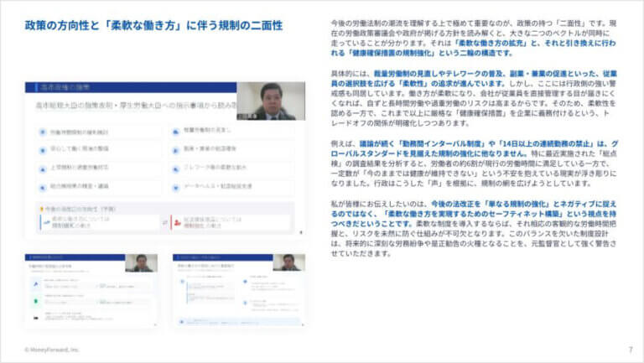
Task: Click blue gavel icon in bottom-left slide thumbnail
Action: click(x=36, y=283)
